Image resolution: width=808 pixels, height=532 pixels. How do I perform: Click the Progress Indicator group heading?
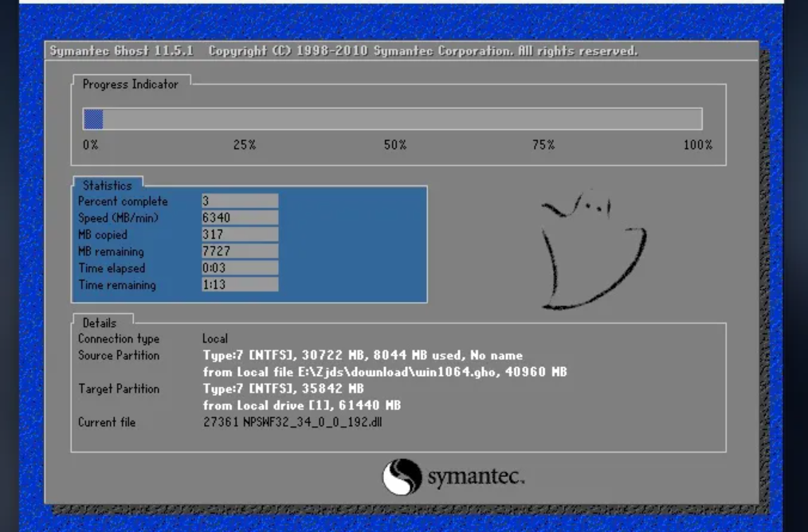click(x=131, y=84)
